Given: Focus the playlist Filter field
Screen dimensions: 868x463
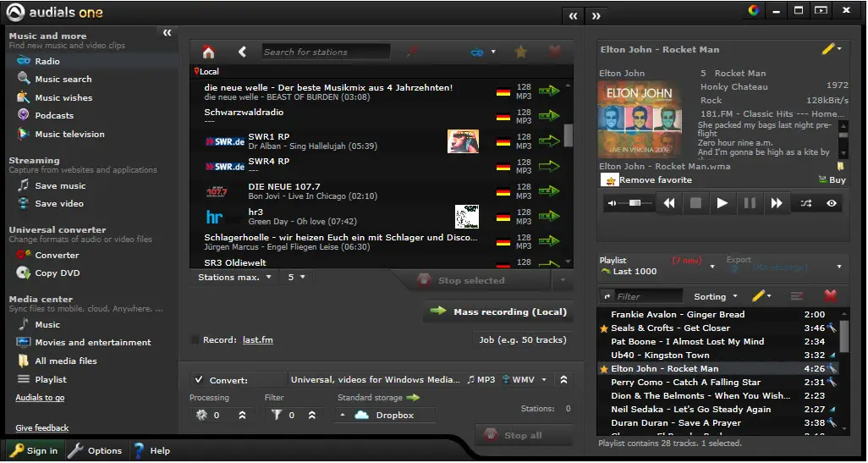Looking at the screenshot, I should [648, 297].
